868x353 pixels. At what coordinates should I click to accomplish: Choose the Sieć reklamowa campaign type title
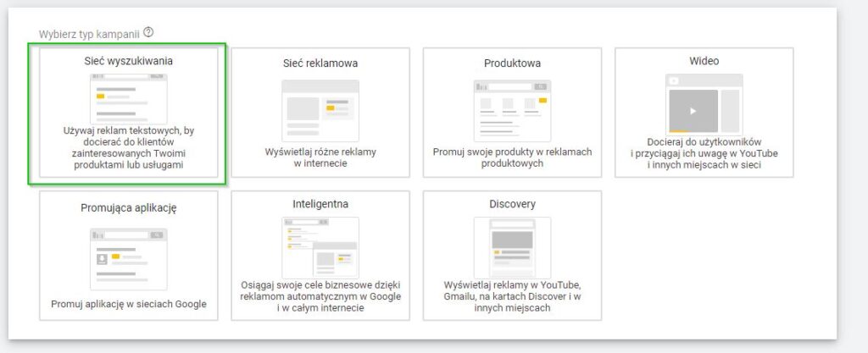pos(320,63)
